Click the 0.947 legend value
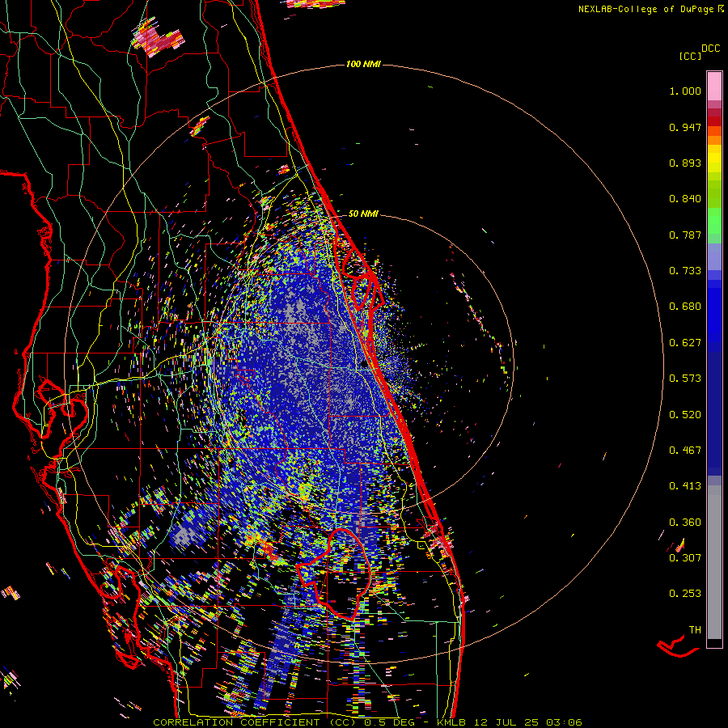 (685, 127)
